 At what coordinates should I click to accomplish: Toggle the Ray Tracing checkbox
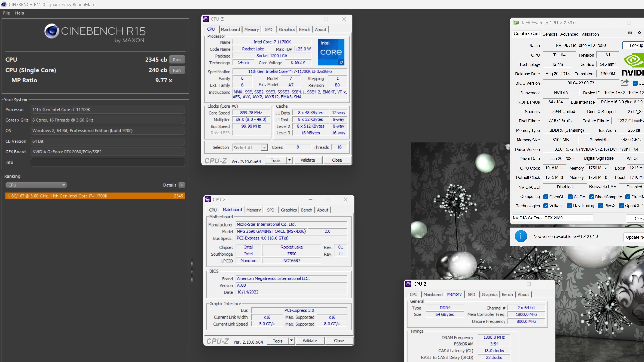(570, 206)
